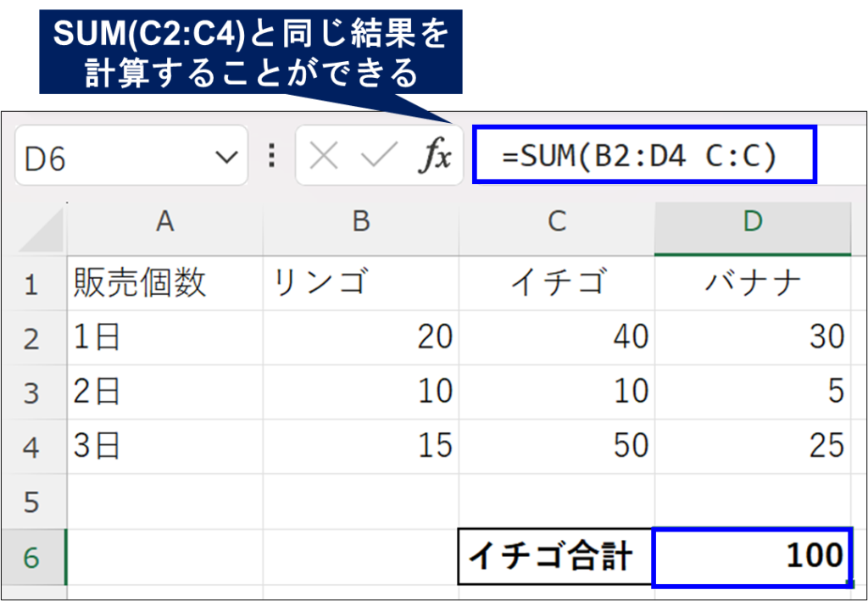Select the イチゴ header cell
Image resolution: width=868 pixels, height=601 pixels.
pyautogui.click(x=557, y=284)
